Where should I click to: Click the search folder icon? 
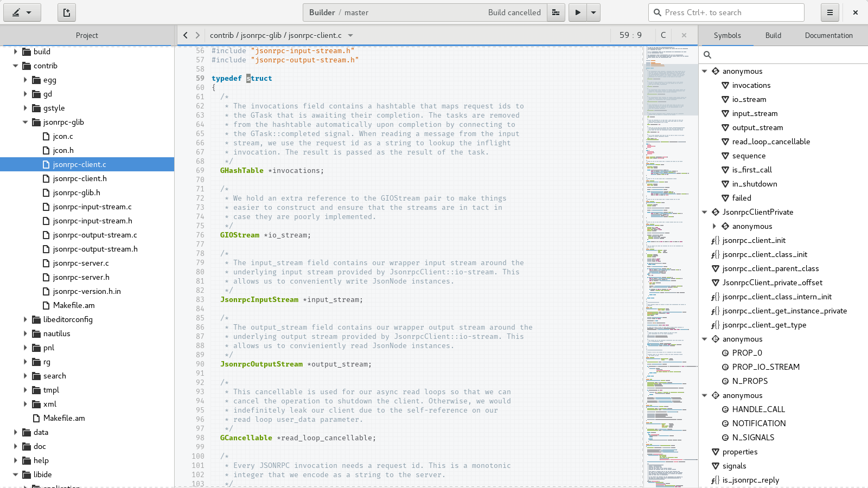pos(36,376)
